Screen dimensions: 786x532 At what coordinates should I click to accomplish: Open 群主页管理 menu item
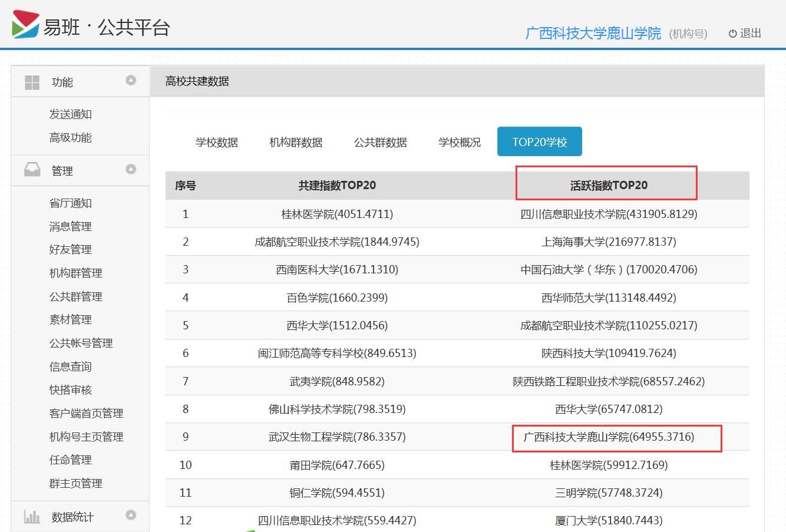pos(76,483)
